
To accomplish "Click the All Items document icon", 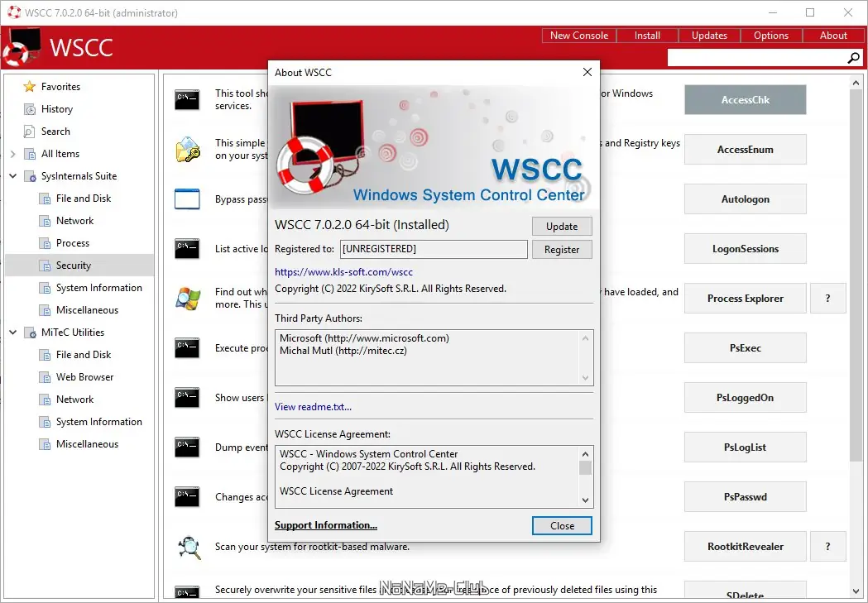I will [x=29, y=154].
